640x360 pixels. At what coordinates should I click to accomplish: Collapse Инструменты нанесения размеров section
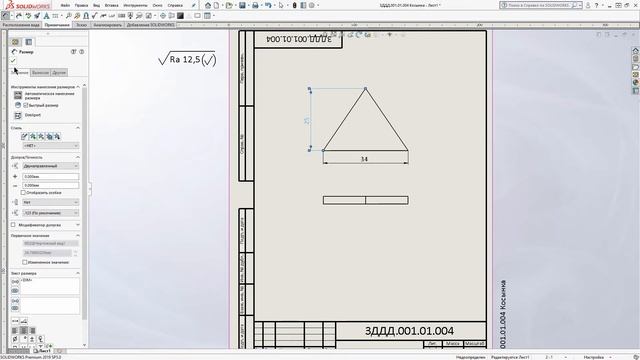(78, 87)
